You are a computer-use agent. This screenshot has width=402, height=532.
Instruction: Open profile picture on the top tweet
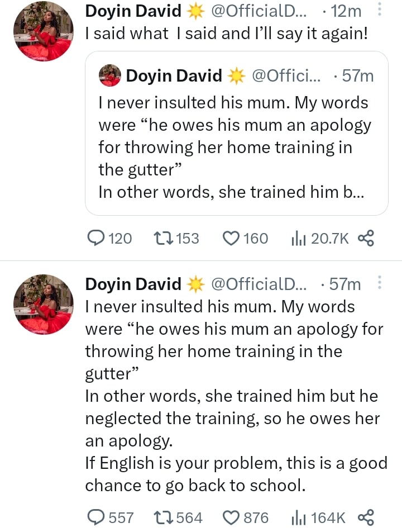click(x=44, y=31)
